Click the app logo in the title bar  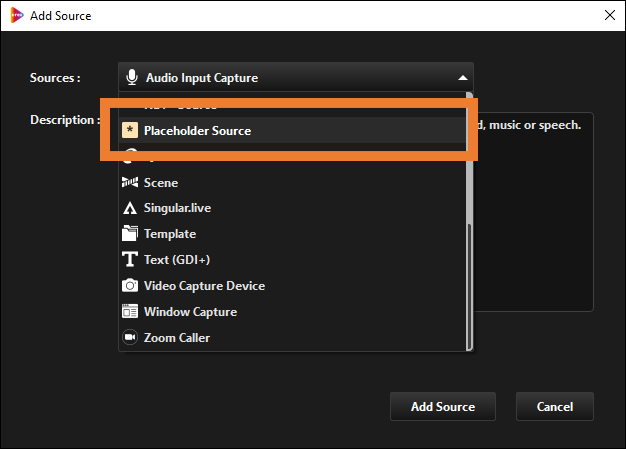click(16, 15)
